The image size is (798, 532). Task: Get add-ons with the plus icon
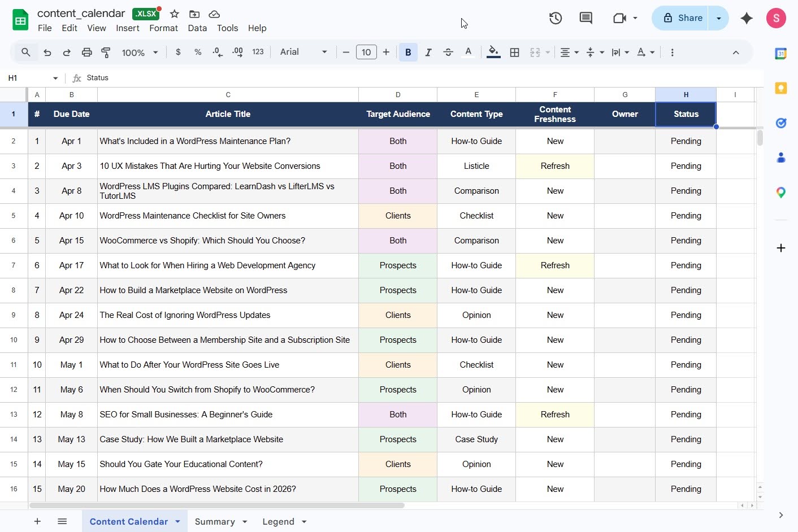tap(781, 248)
